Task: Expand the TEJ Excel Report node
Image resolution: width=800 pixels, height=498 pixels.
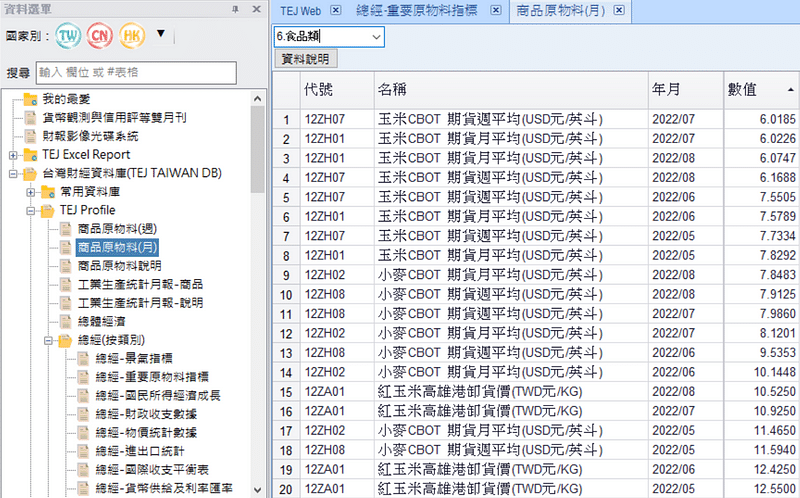Action: click(12, 155)
